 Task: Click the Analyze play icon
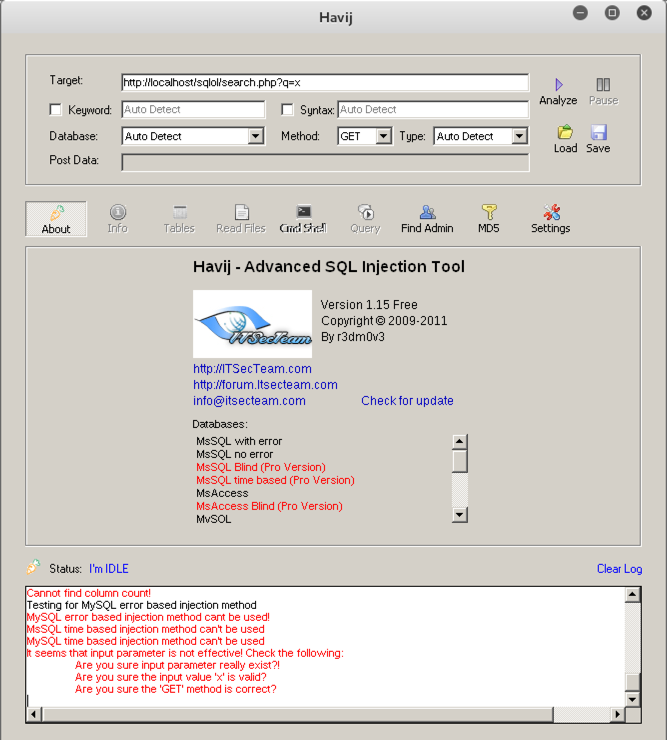[x=559, y=85]
